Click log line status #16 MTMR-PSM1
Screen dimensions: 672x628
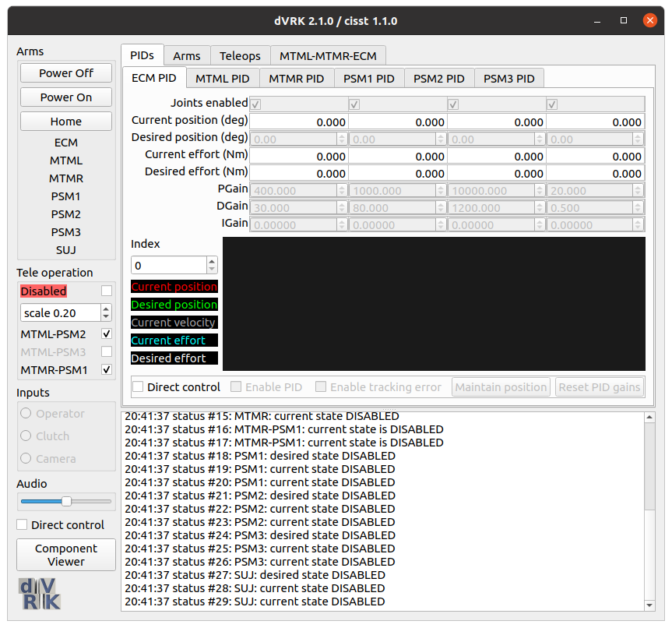[284, 429]
